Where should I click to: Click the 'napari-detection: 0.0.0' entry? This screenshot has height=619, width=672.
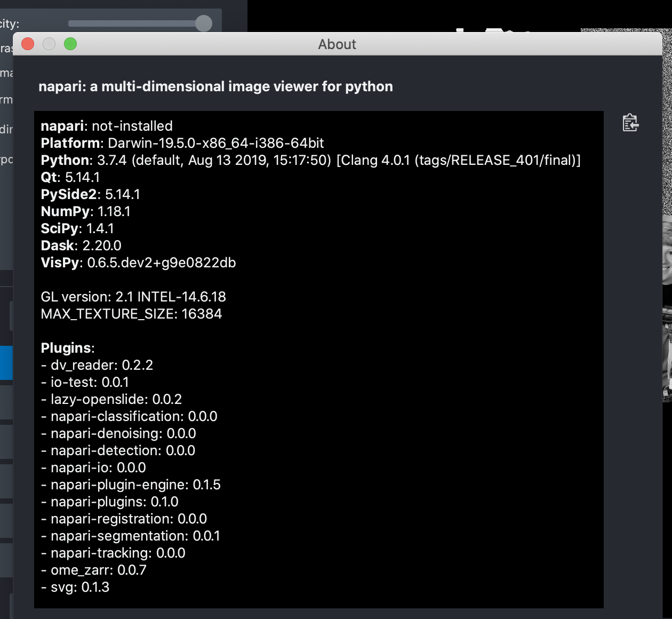tap(118, 450)
